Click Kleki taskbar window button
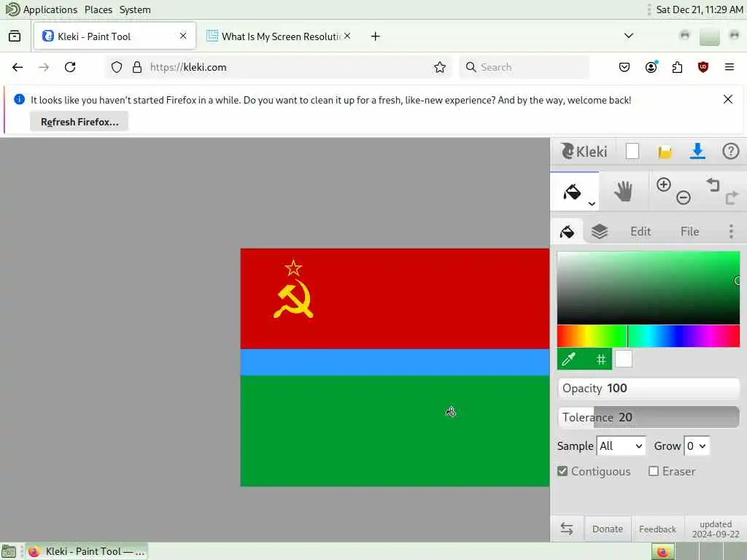Viewport: 747px width, 560px height. (87, 551)
